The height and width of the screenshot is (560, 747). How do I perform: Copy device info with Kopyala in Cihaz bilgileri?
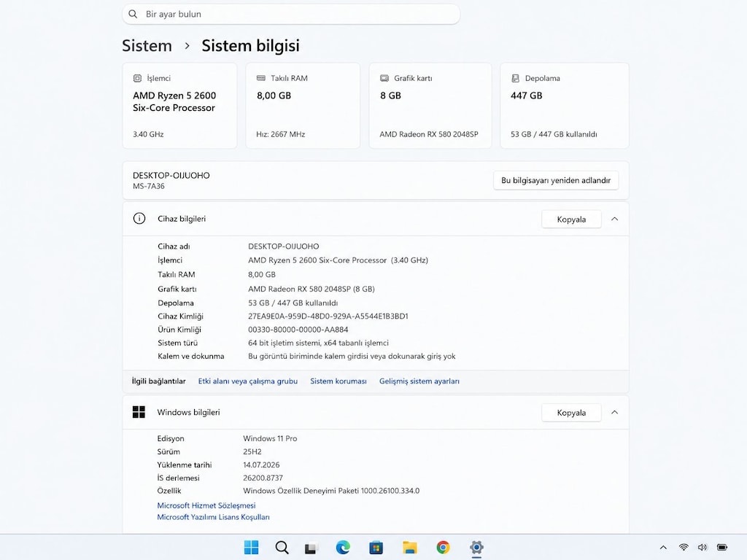tap(571, 219)
